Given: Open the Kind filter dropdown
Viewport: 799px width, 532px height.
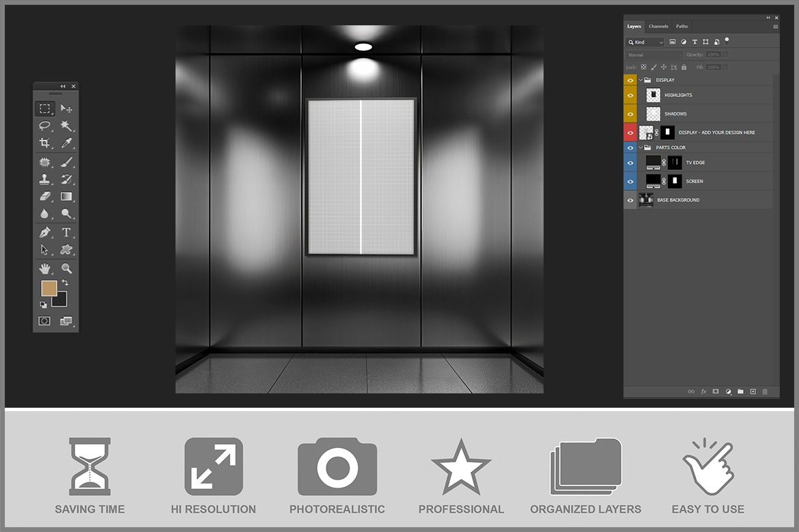Looking at the screenshot, I should point(645,42).
